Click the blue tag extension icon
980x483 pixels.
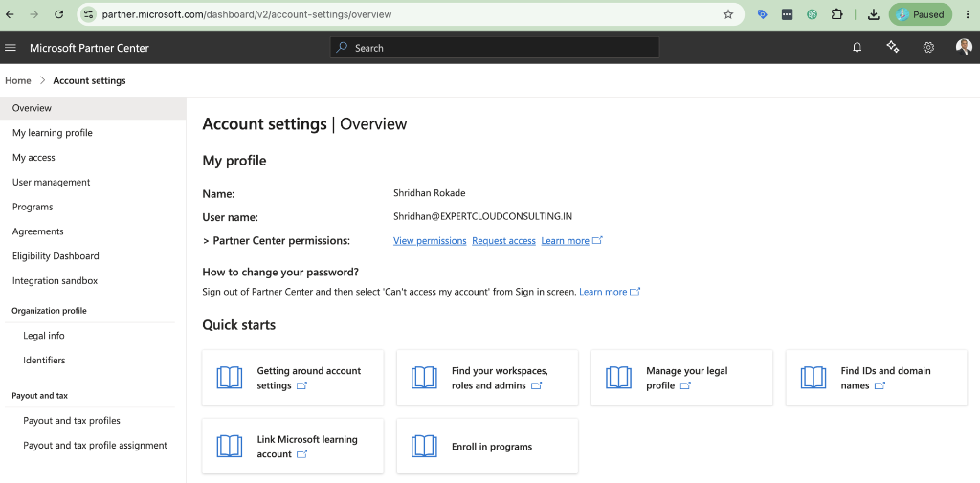[x=763, y=14]
